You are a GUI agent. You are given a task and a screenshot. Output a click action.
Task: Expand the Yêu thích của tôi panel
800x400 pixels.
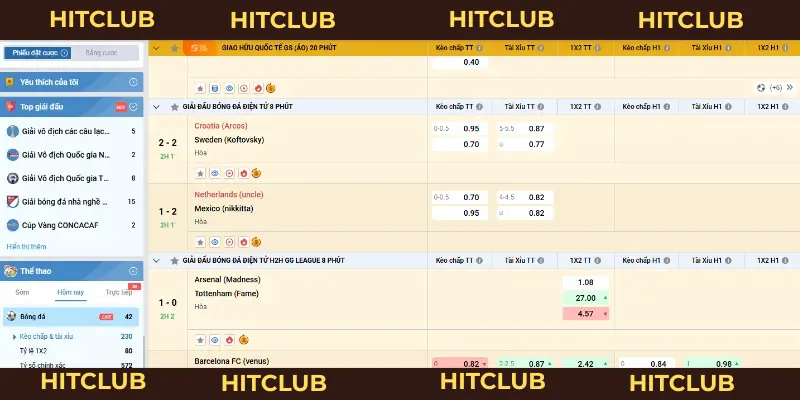133,82
